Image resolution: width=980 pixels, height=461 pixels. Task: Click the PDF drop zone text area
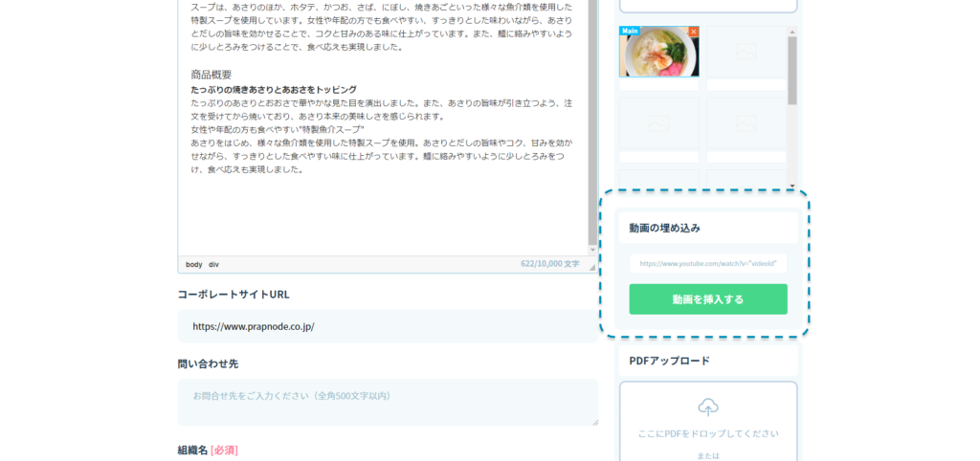707,434
